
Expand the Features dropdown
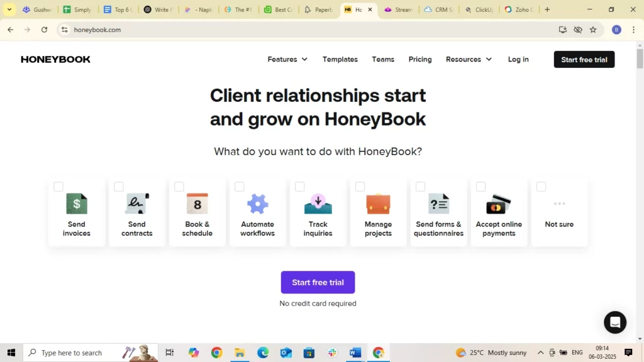(x=287, y=59)
